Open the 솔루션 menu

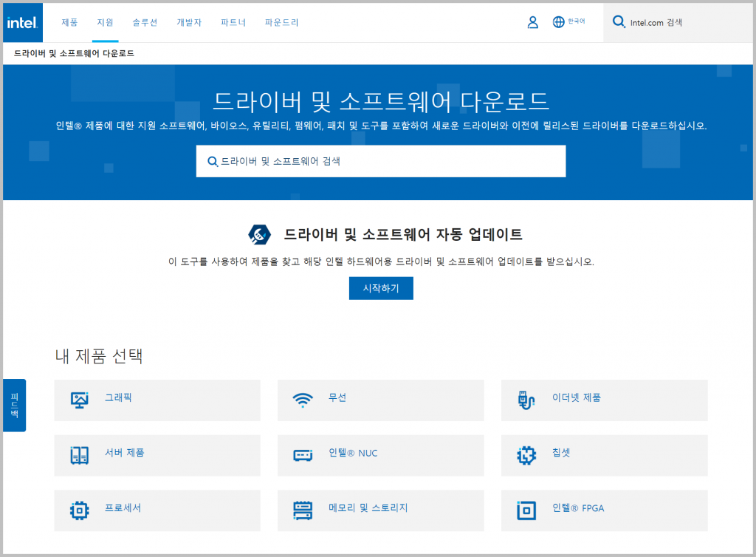145,22
